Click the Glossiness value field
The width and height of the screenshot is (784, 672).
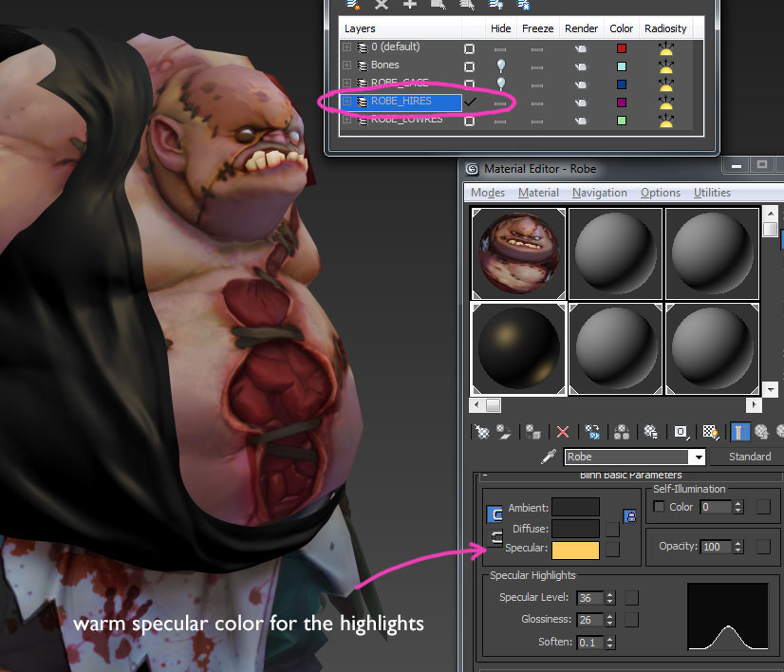pos(591,620)
